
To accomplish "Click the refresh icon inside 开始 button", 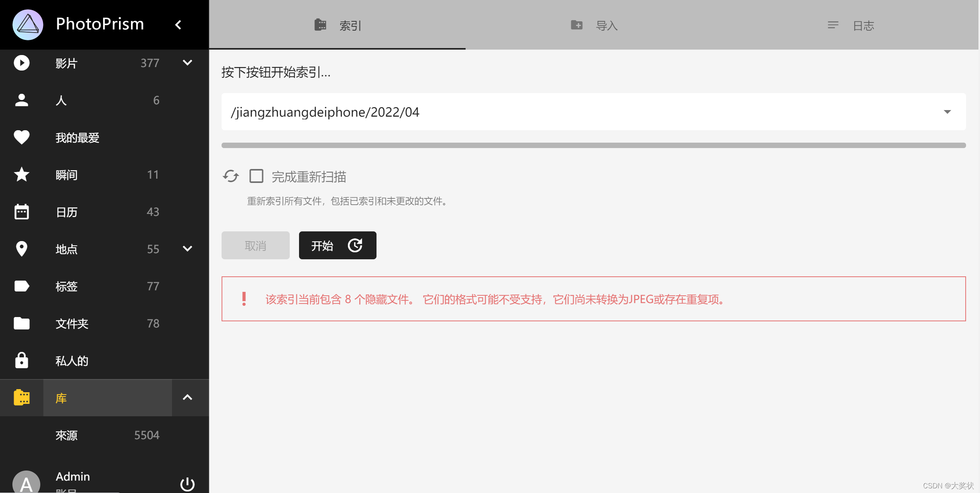I will 355,245.
